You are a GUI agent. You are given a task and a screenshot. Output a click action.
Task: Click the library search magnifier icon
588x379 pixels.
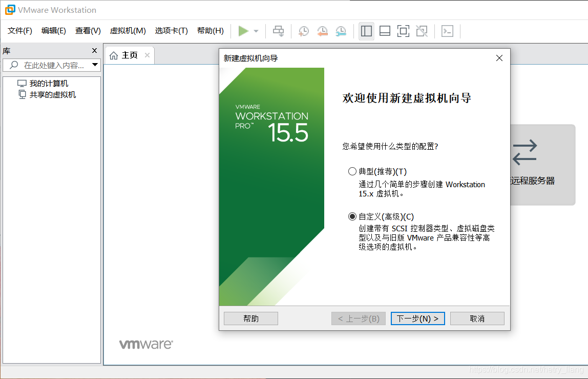pyautogui.click(x=14, y=65)
